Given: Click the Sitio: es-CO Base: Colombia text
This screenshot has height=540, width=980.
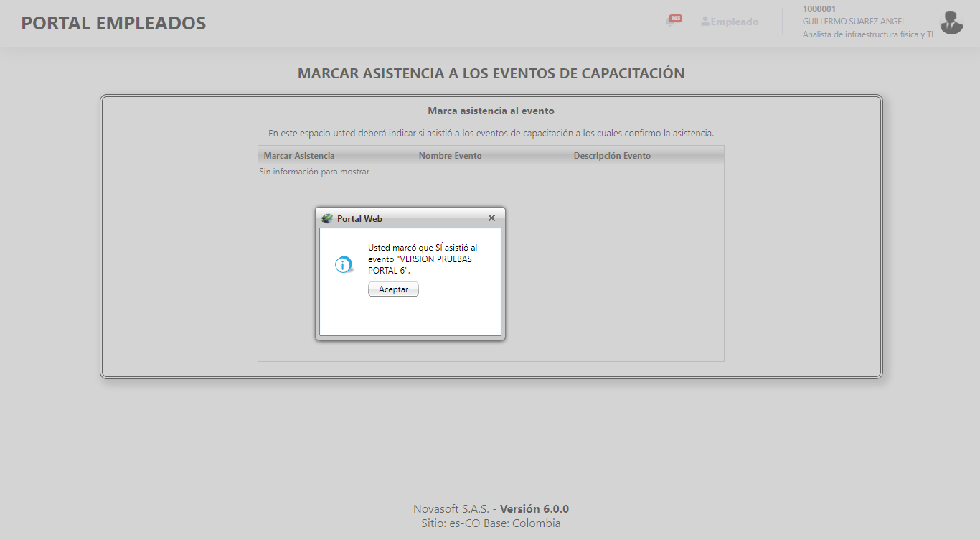Looking at the screenshot, I should pos(490,523).
